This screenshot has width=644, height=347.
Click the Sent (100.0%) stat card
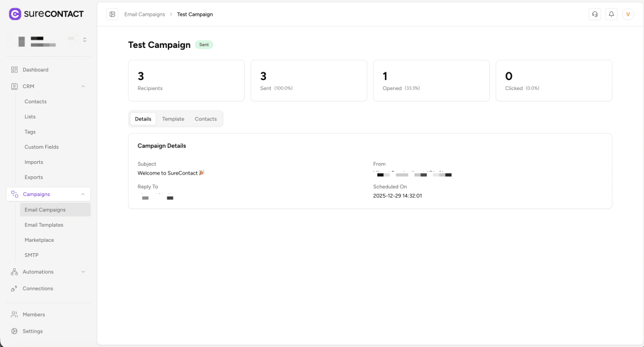(x=309, y=81)
